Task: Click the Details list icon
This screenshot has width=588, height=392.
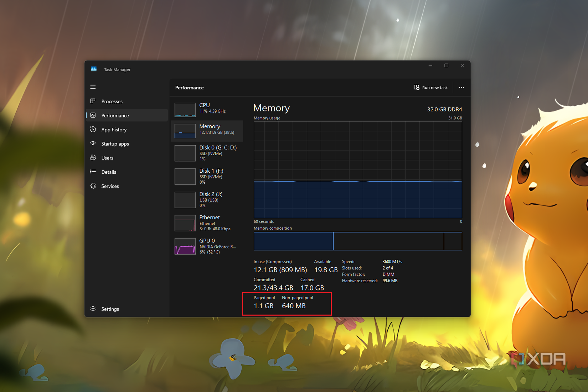Action: point(93,172)
